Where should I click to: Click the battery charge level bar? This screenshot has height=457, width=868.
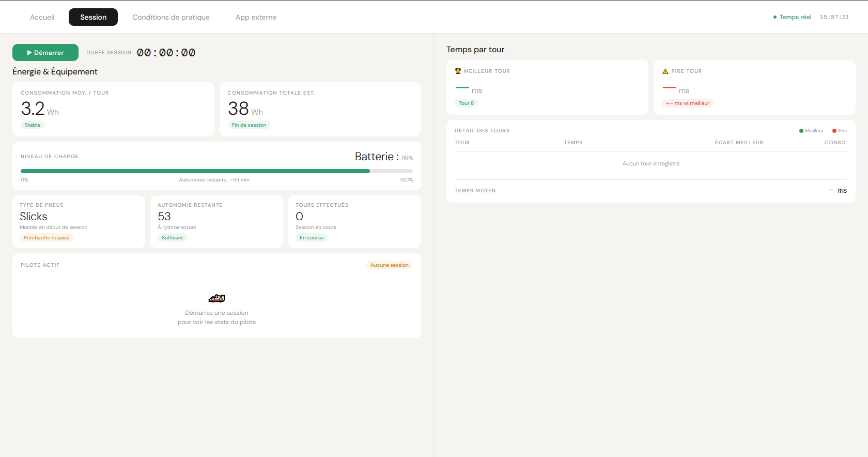pyautogui.click(x=216, y=171)
